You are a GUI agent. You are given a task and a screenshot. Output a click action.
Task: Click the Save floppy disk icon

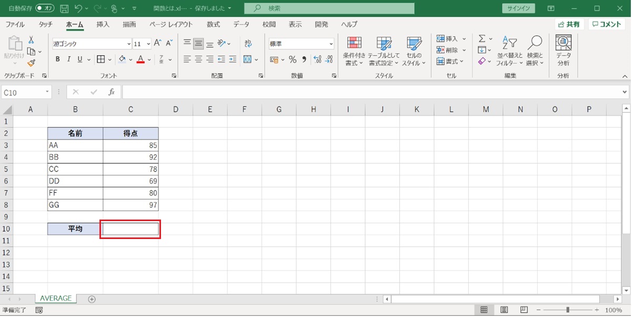pyautogui.click(x=64, y=8)
